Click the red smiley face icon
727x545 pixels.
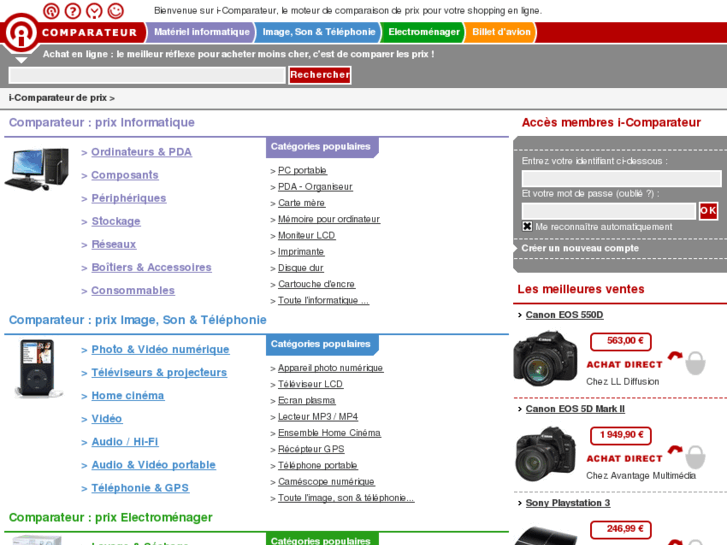[x=115, y=11]
